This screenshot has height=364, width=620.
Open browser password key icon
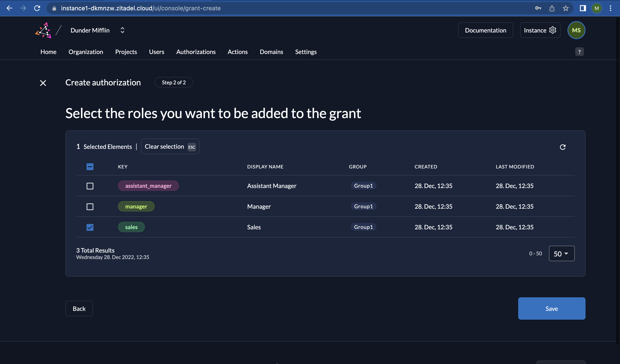point(538,8)
